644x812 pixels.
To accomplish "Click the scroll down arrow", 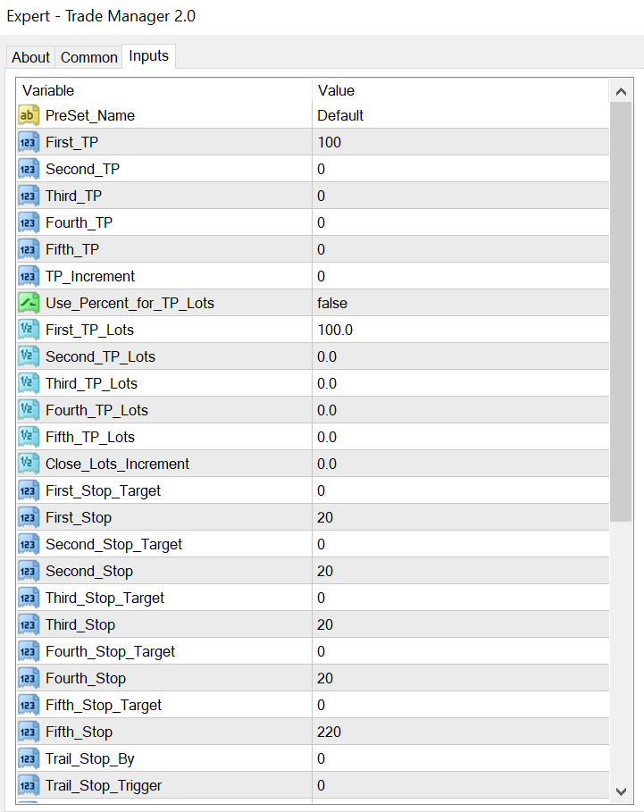I will [x=621, y=791].
